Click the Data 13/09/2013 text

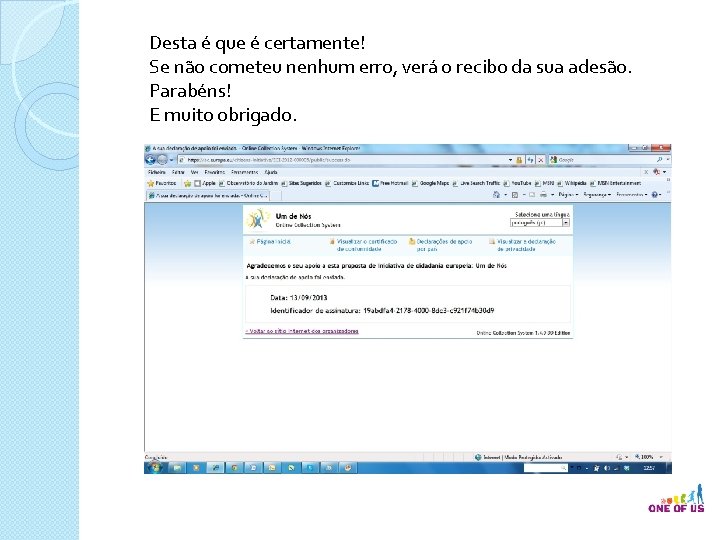click(299, 298)
